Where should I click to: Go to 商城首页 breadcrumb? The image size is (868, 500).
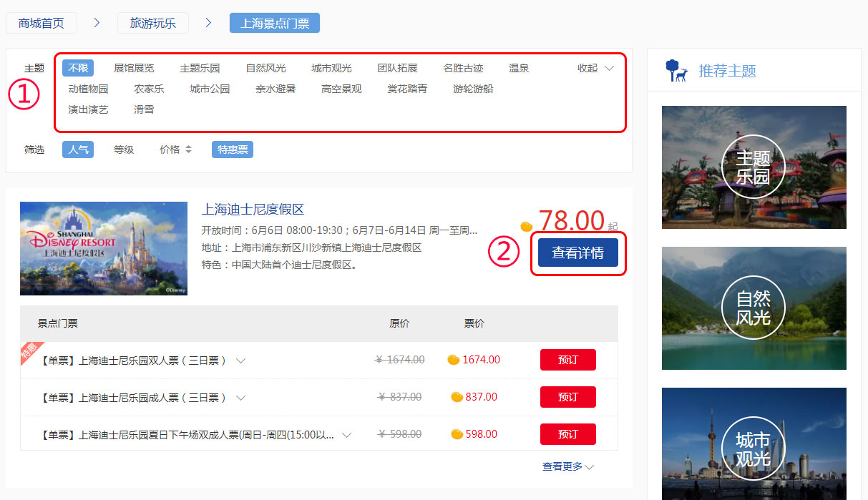[x=42, y=23]
